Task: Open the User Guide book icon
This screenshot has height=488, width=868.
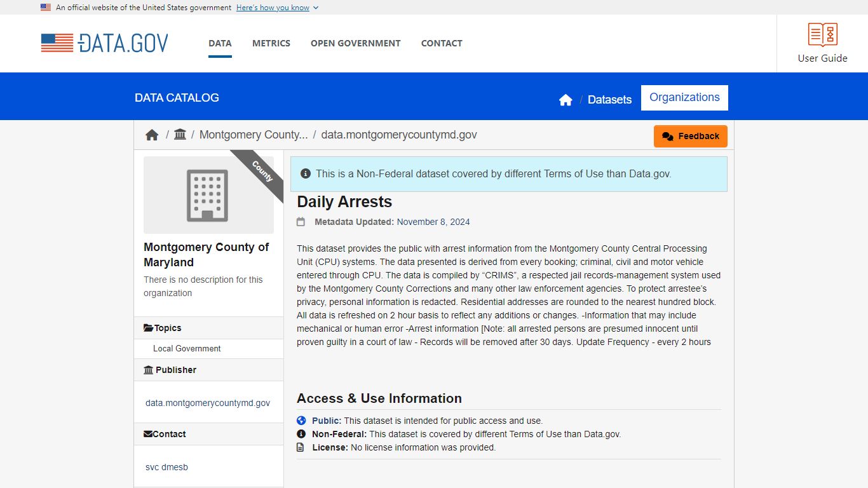Action: 823,34
